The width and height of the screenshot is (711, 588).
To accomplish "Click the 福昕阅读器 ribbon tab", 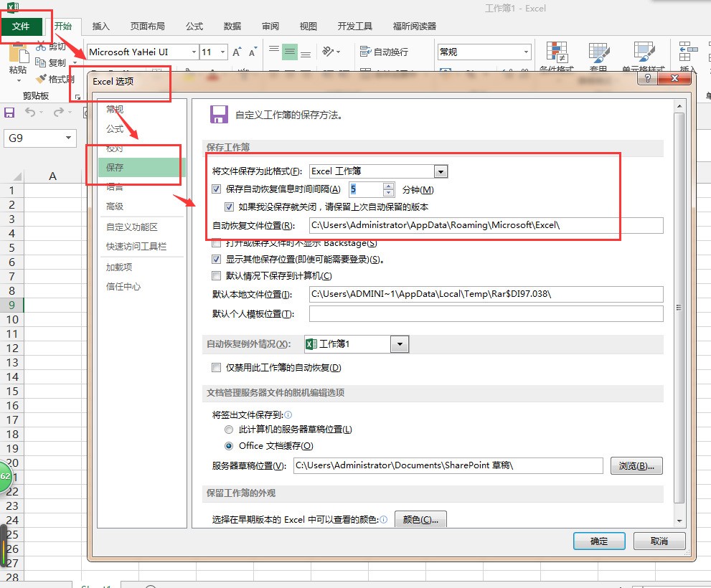I will point(415,27).
